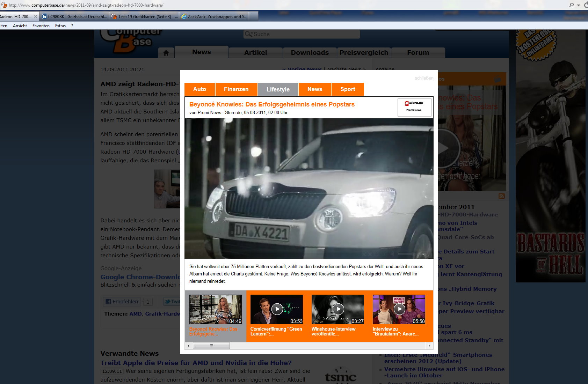This screenshot has height=384, width=588.
Task: Open 'Hybrid Memory' sidebar news link
Action: (467, 289)
